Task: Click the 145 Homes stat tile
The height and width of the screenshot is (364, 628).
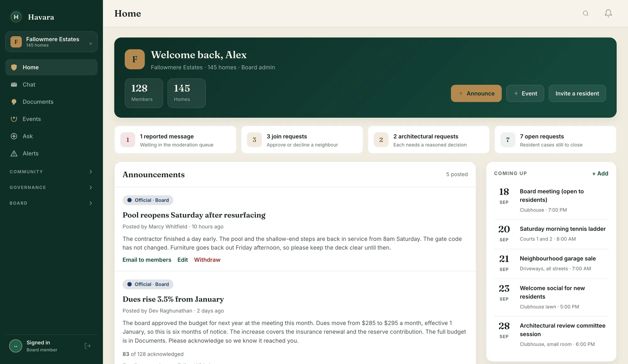Action: 187,93
